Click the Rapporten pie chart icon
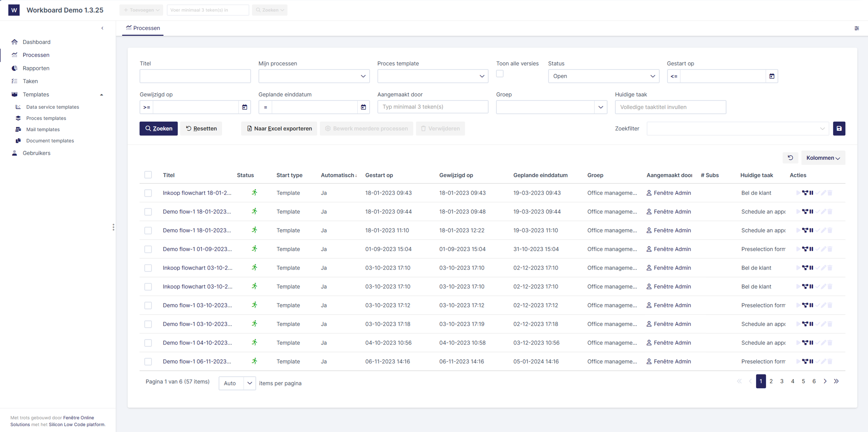This screenshot has width=868, height=432. click(x=14, y=68)
